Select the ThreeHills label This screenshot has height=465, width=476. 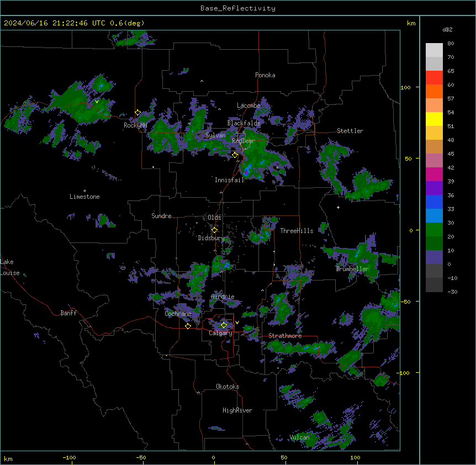[297, 231]
